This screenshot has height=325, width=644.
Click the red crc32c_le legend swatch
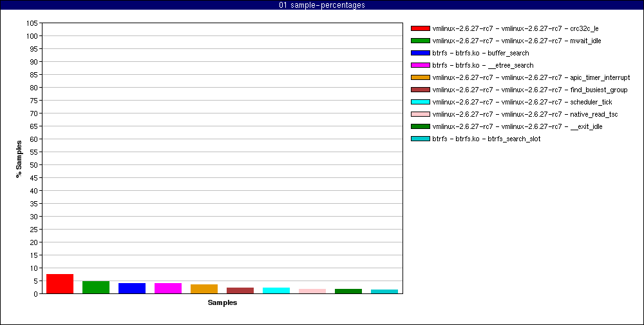point(420,28)
